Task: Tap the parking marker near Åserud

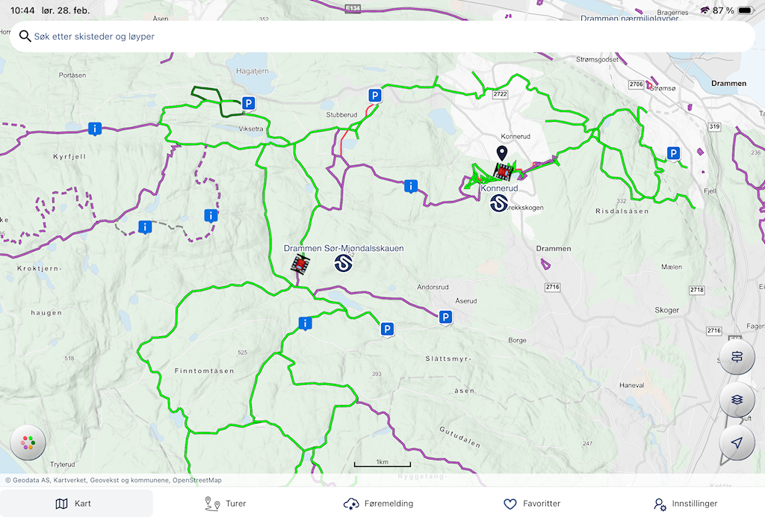Action: 445,318
